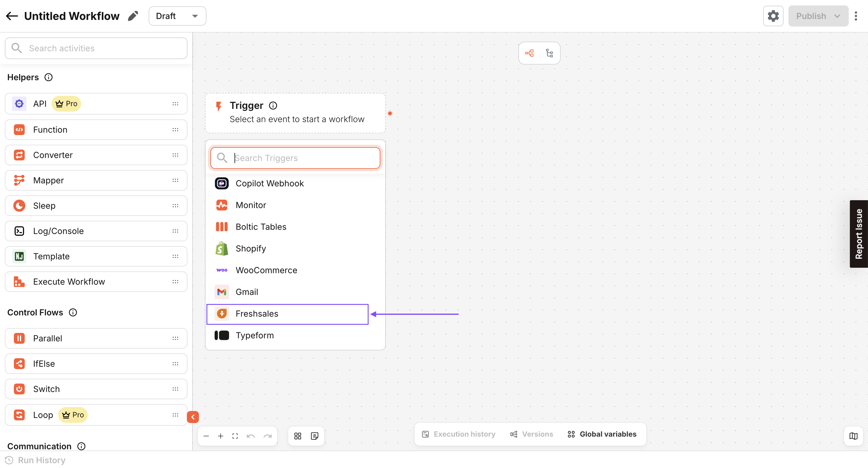Image resolution: width=868 pixels, height=468 pixels.
Task: Show Control Flows info icon
Action: [73, 312]
